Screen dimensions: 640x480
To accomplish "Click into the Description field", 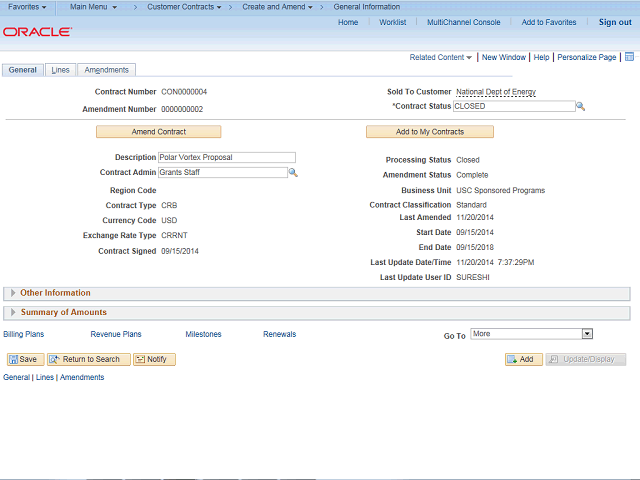I will point(227,157).
